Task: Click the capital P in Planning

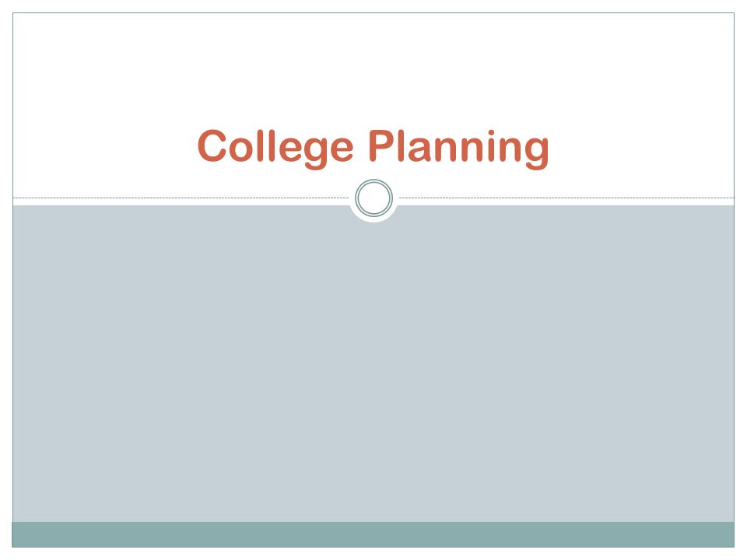Action: (x=383, y=145)
